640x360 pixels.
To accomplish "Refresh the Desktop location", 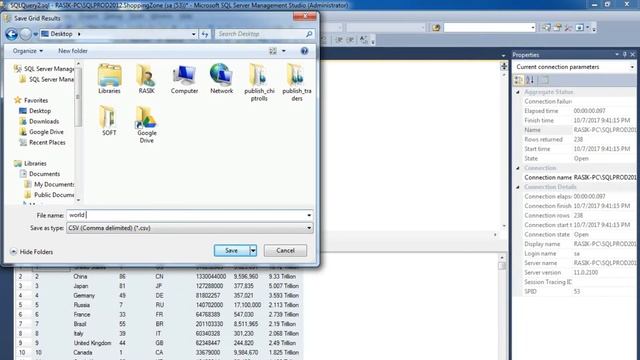I will 205,34.
